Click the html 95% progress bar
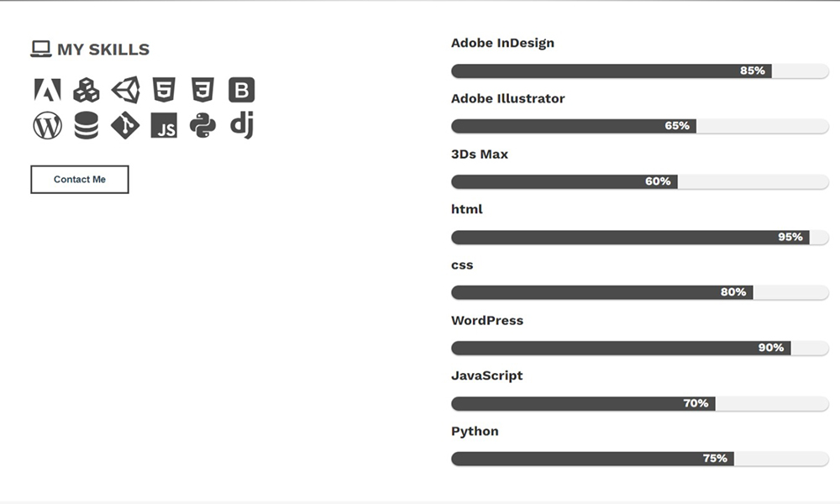Viewport: 840px width, 504px height. 639,237
